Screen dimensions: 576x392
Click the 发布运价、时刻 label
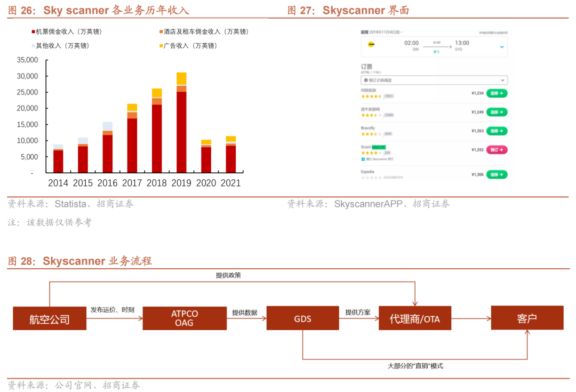113,310
